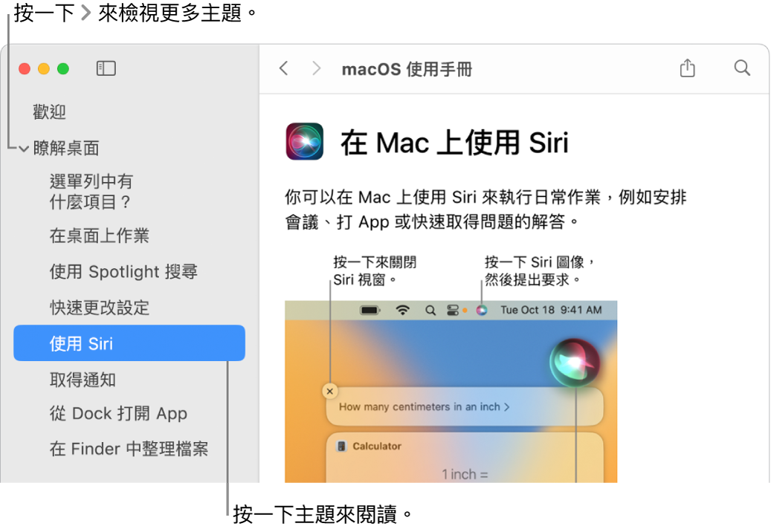This screenshot has height=532, width=771.
Task: Click the Wi-Fi icon in menu bar
Action: [x=403, y=310]
